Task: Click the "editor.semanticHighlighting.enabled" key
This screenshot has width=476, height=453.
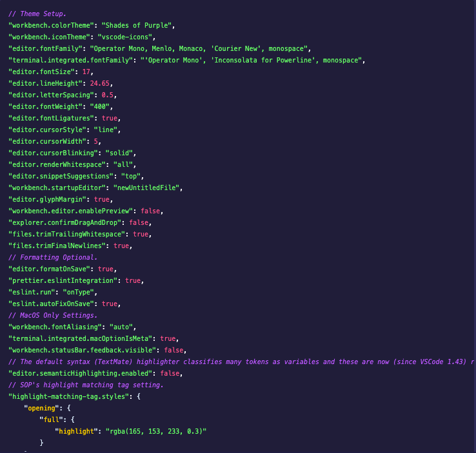Action: 80,373
